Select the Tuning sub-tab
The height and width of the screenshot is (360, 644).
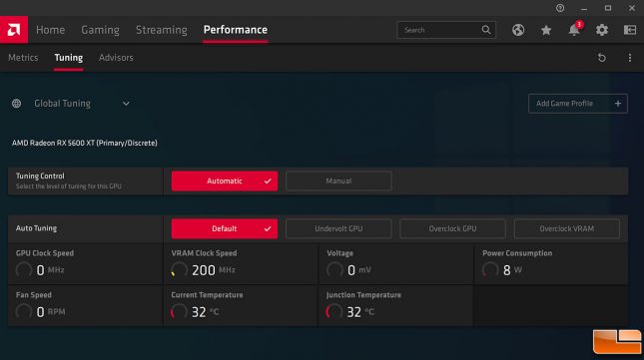tap(69, 58)
